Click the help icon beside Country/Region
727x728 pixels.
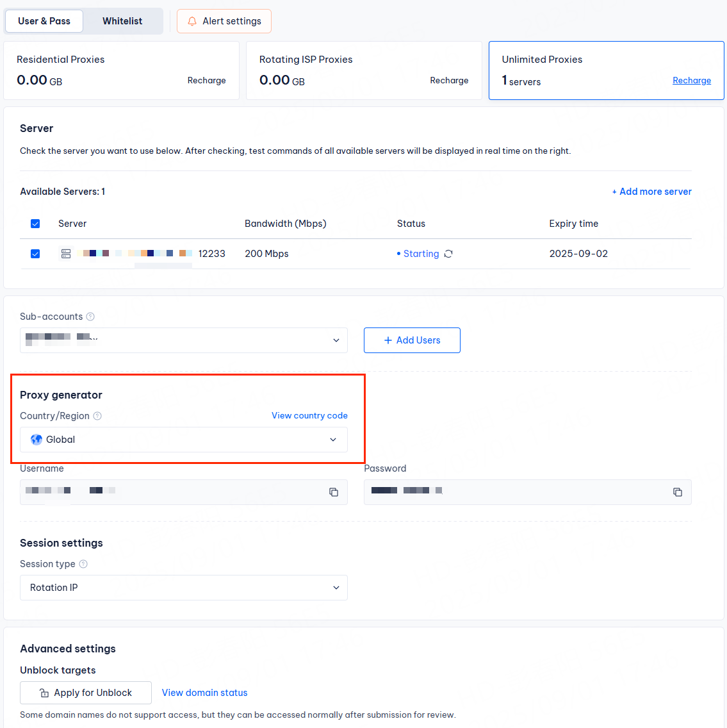coord(97,416)
